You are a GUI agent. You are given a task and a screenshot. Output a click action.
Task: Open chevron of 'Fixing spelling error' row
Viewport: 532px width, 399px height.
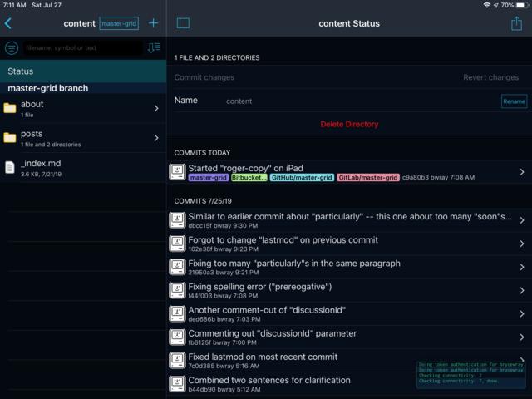point(522,290)
